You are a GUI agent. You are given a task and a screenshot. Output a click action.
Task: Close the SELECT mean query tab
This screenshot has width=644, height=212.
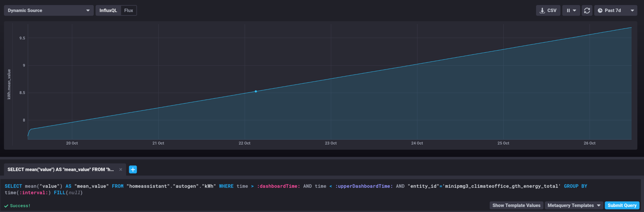121,170
